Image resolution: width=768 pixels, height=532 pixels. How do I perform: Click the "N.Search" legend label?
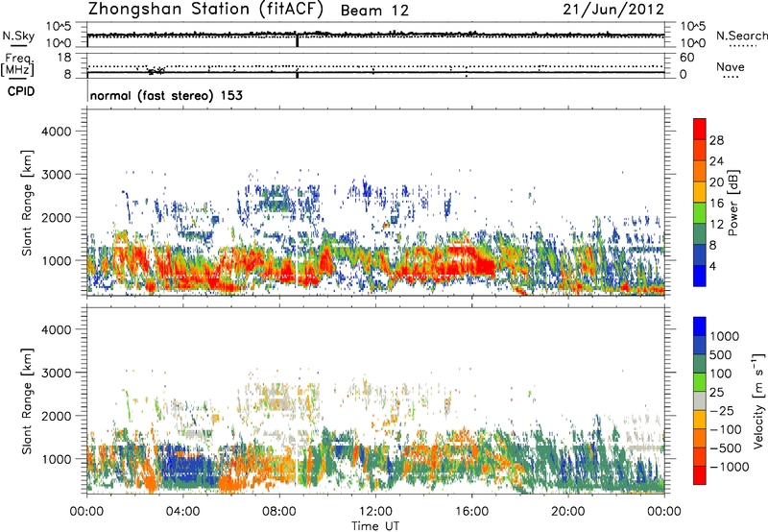741,36
